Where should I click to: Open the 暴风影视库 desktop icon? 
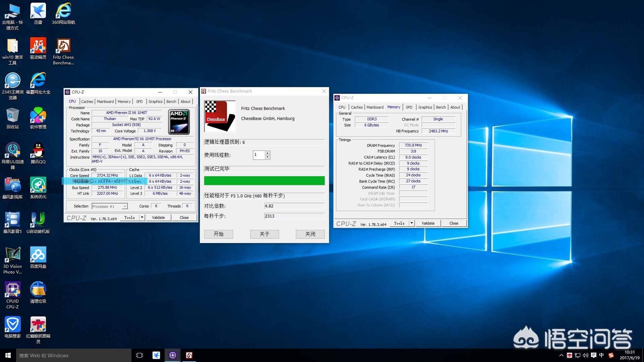pos(12,188)
